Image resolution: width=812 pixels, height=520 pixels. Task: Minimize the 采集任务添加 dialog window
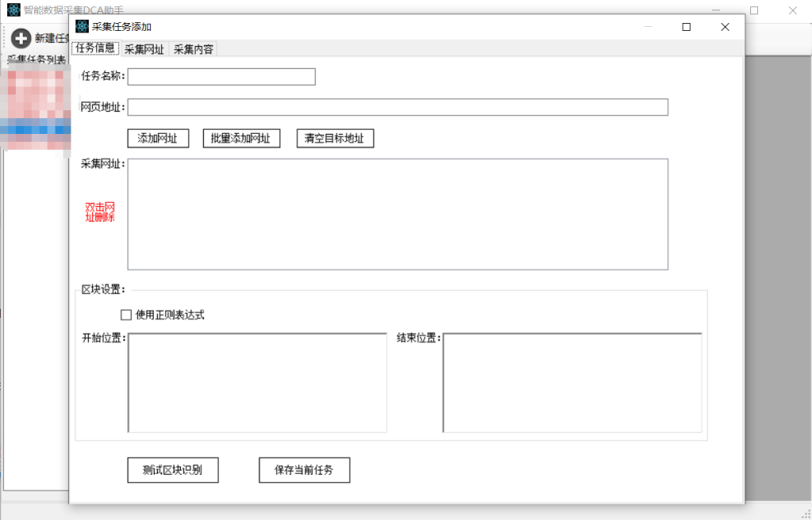click(x=648, y=26)
